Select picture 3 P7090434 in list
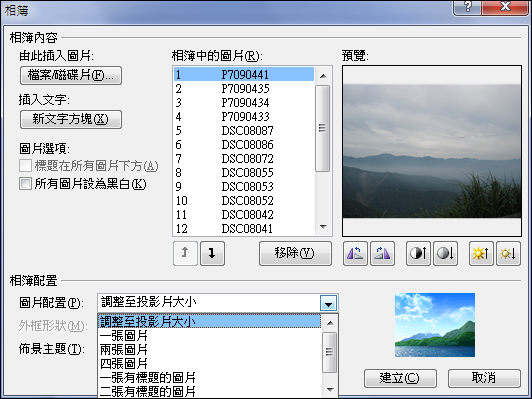This screenshot has width=532, height=399. pyautogui.click(x=244, y=102)
